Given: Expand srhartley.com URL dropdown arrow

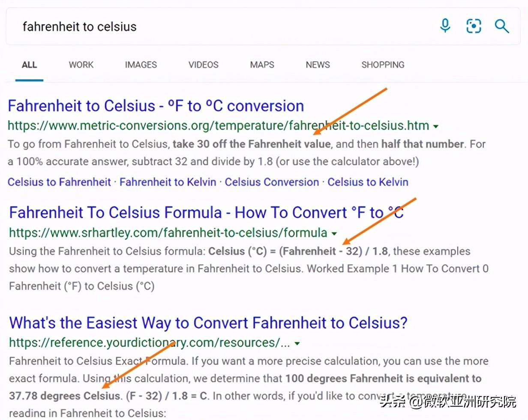Looking at the screenshot, I should pos(334,234).
